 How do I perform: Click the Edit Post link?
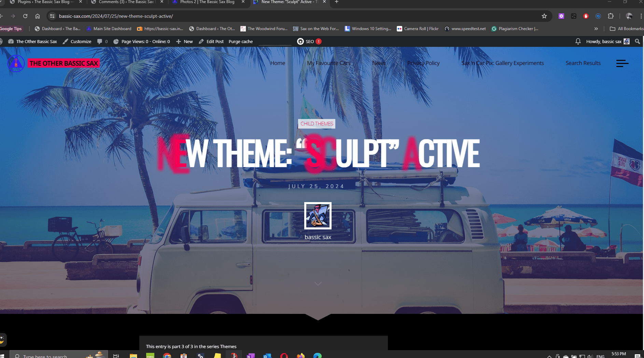click(211, 41)
